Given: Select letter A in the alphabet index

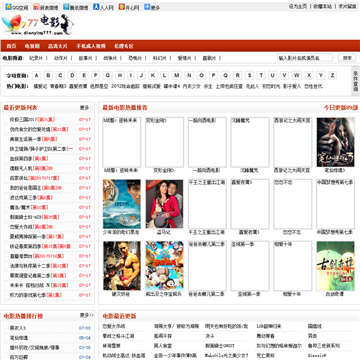Looking at the screenshot, I should [x=37, y=76].
